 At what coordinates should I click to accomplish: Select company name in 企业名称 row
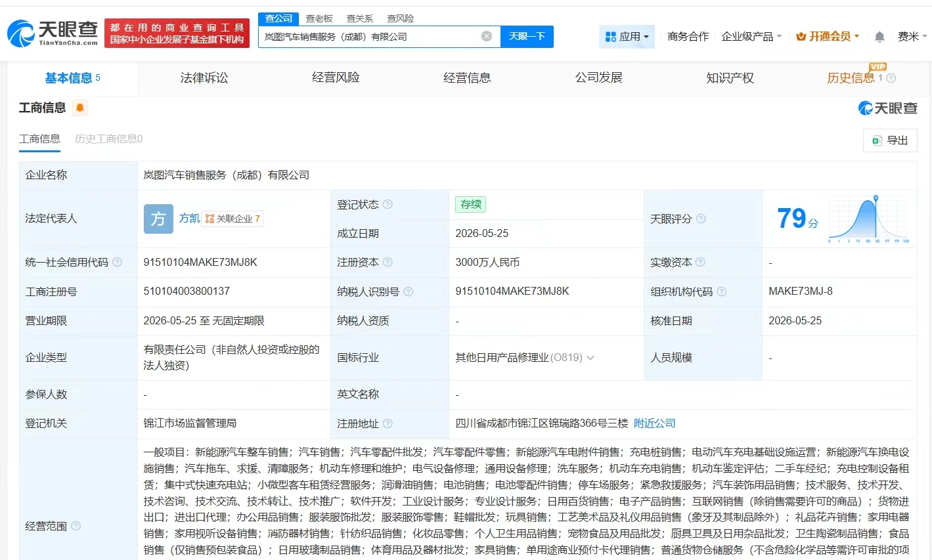click(227, 175)
